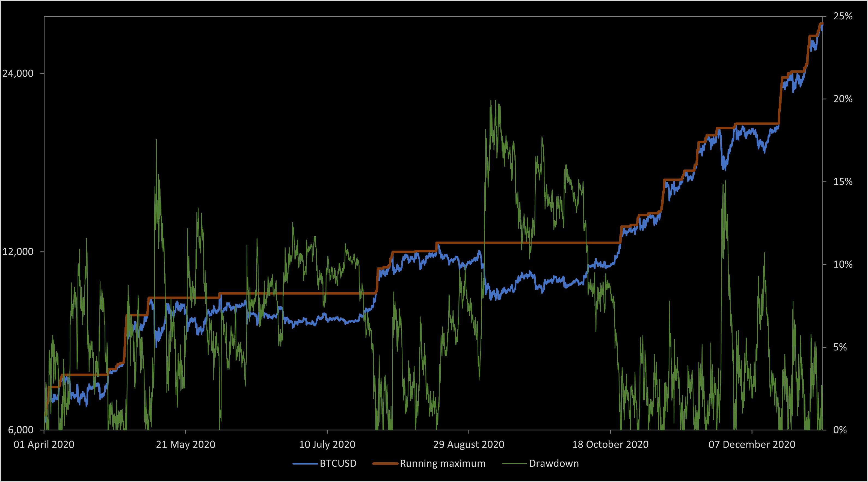This screenshot has height=482, width=868.
Task: Click the Running maximum legend label
Action: 442,463
